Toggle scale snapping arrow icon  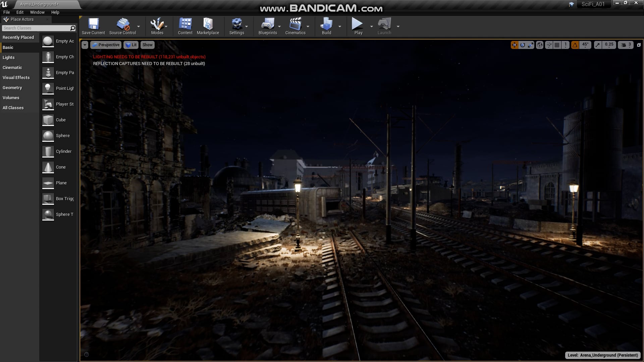pos(598,45)
